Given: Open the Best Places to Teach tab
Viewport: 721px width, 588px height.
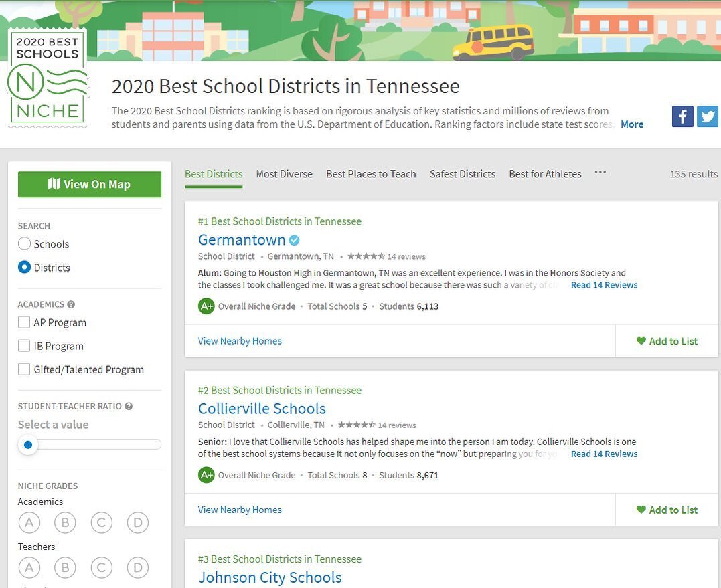Looking at the screenshot, I should [371, 174].
